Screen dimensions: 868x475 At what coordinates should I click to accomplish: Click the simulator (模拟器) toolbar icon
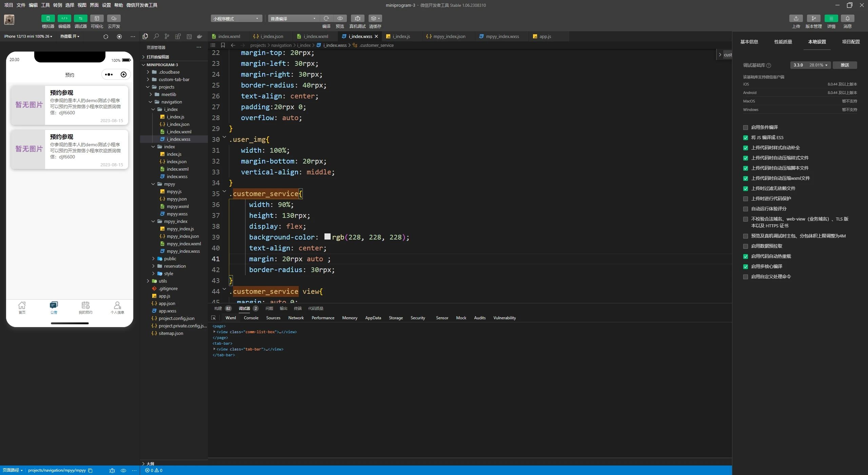[x=48, y=18]
